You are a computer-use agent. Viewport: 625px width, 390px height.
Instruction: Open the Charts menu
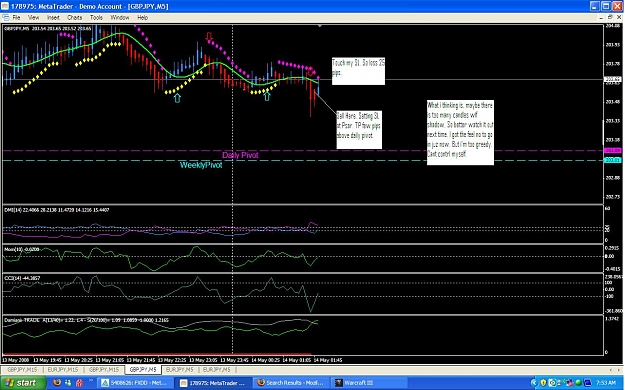click(x=75, y=18)
